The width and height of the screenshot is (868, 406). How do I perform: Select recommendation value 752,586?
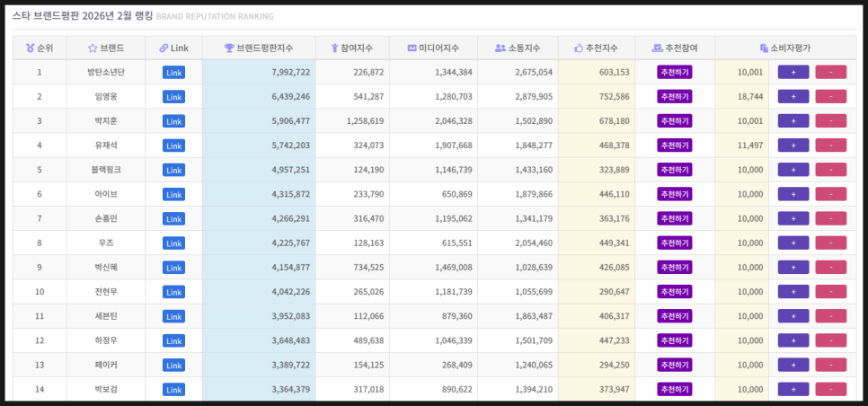(615, 97)
